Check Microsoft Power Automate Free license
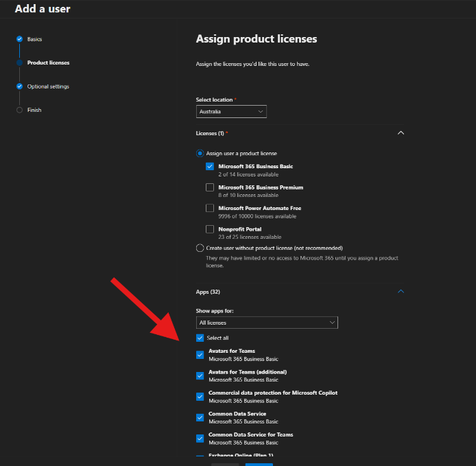476x466 pixels. (210, 208)
